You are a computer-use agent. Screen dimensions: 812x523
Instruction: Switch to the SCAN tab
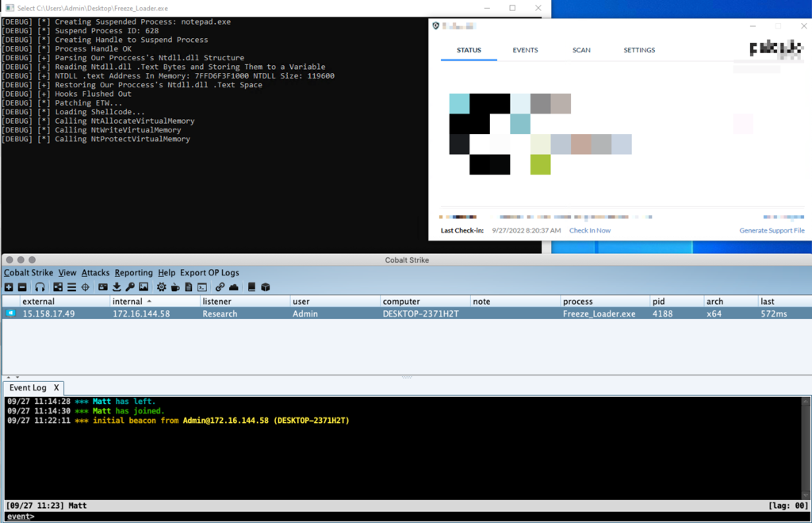tap(581, 50)
